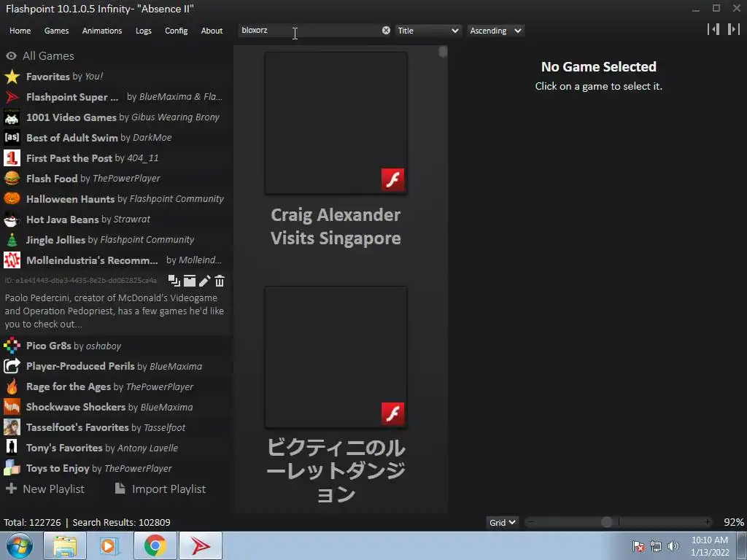Image resolution: width=747 pixels, height=560 pixels.
Task: Open the media player taskbar icon
Action: [108, 545]
